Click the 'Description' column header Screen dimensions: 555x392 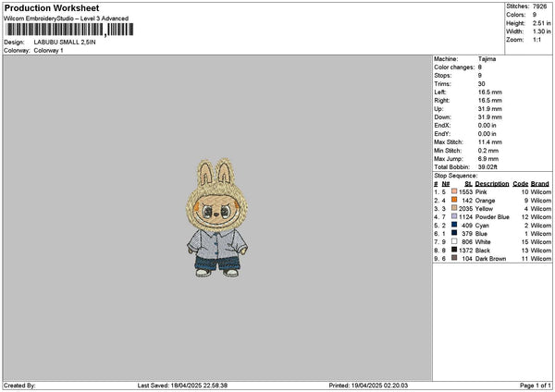pyautogui.click(x=492, y=184)
